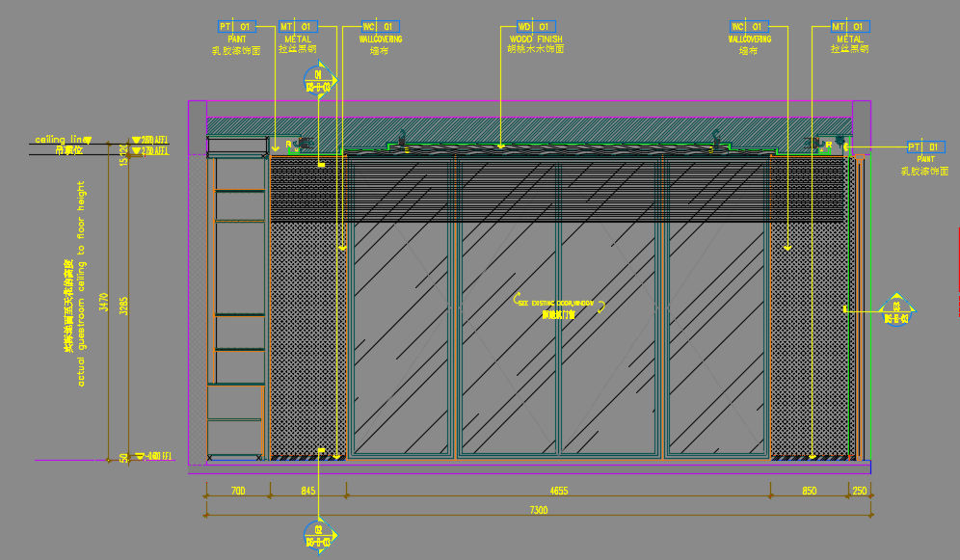Select the right WC 01 wallcovering tag

[x=748, y=26]
